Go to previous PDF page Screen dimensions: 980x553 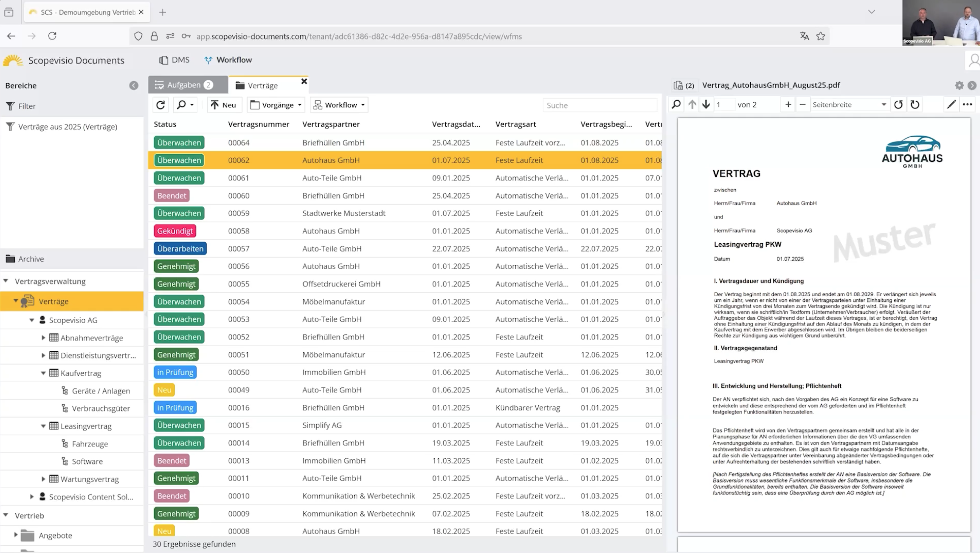tap(692, 104)
